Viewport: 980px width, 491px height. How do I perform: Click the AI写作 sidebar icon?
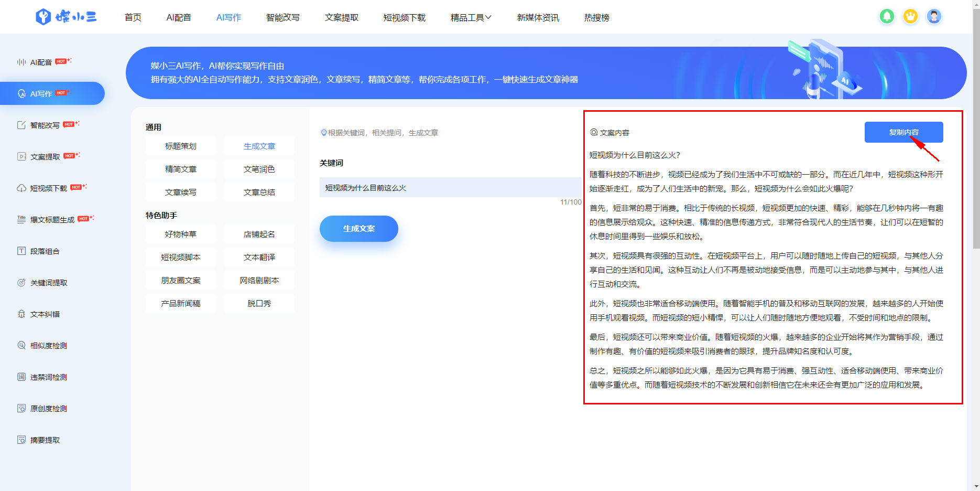point(21,93)
